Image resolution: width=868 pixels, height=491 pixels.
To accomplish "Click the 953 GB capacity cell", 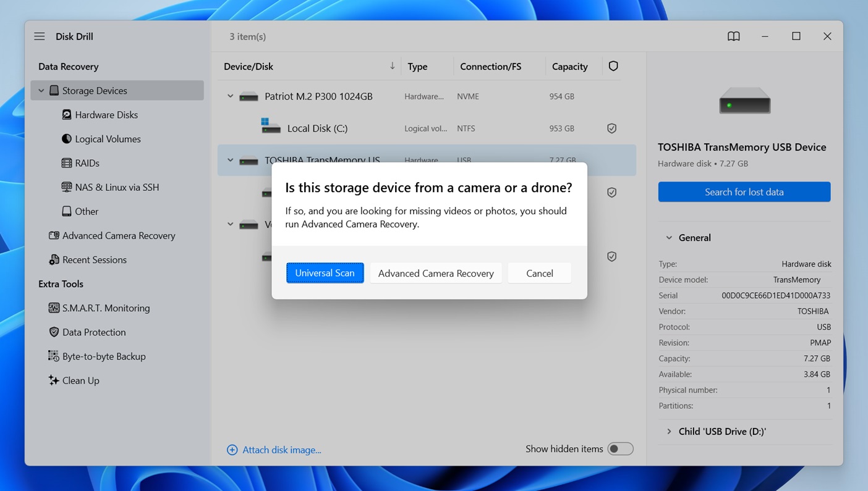I will (x=561, y=128).
